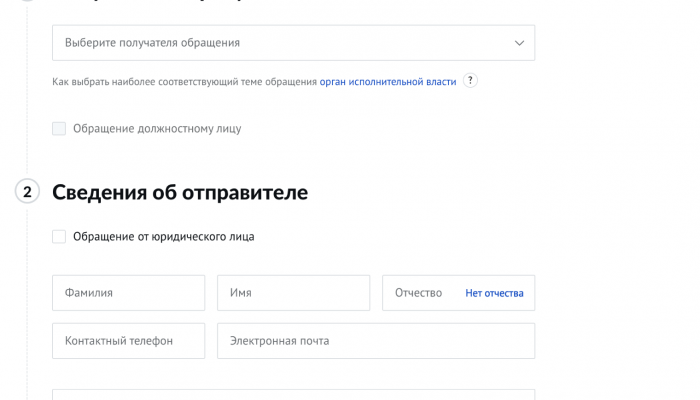Click the 'Обращение от юридического лица' label text
This screenshot has height=400, width=700.
pos(163,237)
